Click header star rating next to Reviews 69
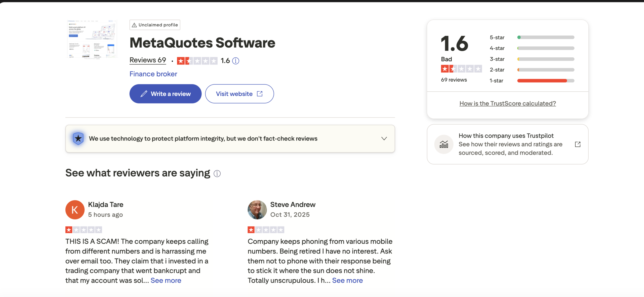This screenshot has height=297, width=644. 197,61
